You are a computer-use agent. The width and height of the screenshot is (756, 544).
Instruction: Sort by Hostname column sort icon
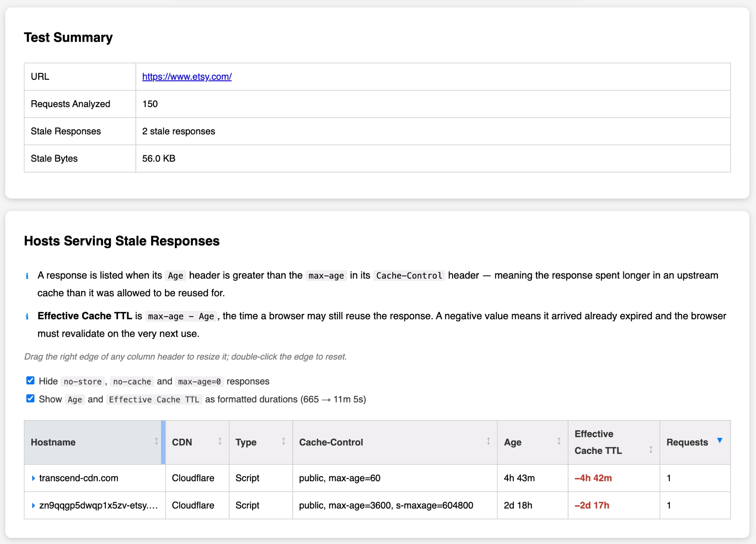pyautogui.click(x=156, y=441)
